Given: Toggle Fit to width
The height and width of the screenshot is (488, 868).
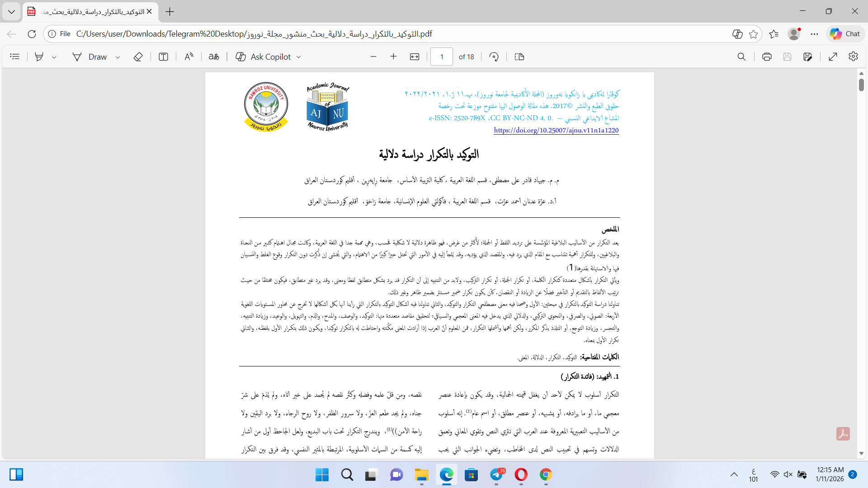Looking at the screenshot, I should coord(415,56).
